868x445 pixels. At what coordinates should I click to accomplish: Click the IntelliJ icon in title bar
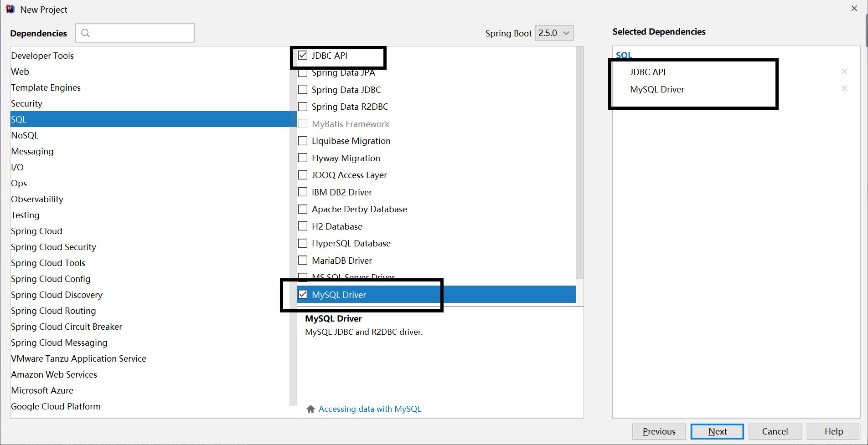point(10,9)
